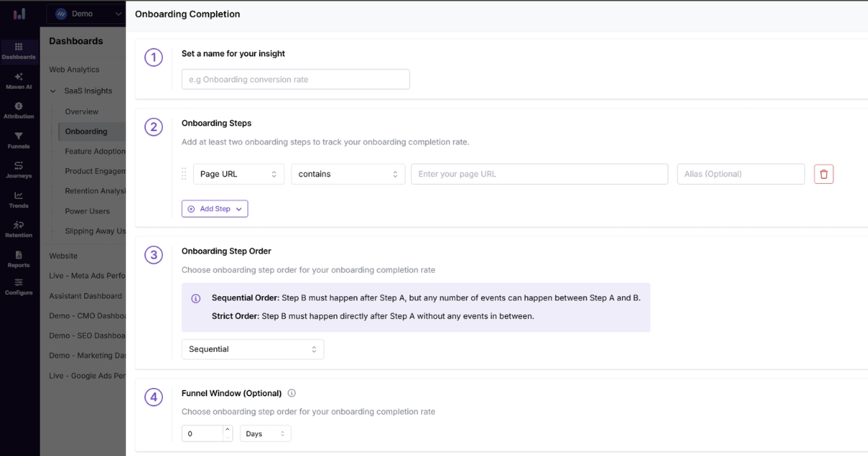The image size is (868, 456).
Task: Open Journeys in the sidebar
Action: [19, 170]
